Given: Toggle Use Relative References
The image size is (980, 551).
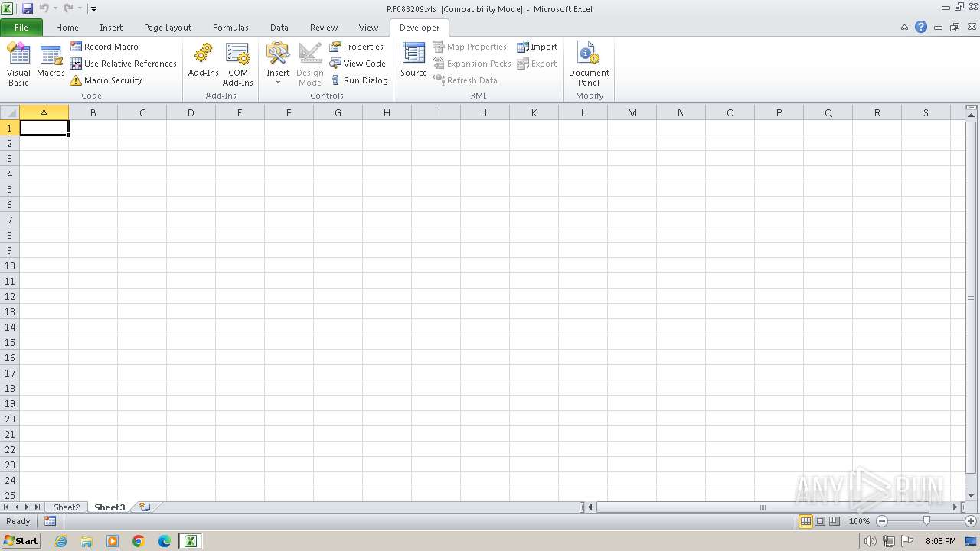Looking at the screenshot, I should click(123, 64).
